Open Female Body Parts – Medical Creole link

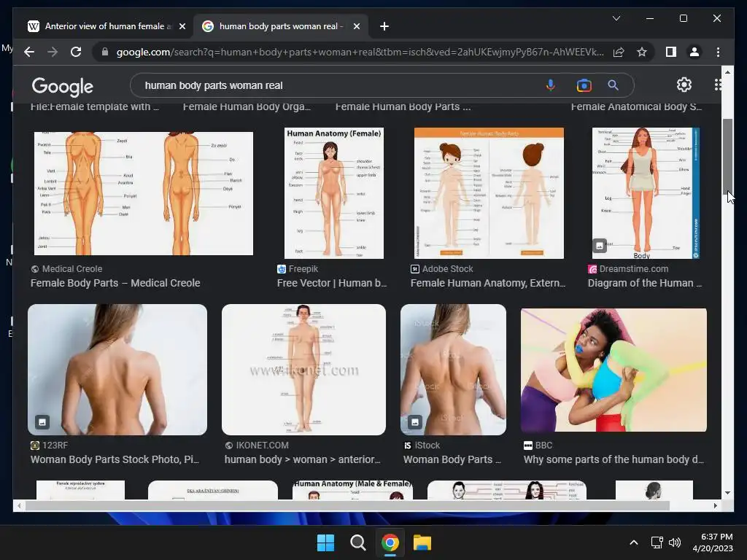pyautogui.click(x=115, y=283)
